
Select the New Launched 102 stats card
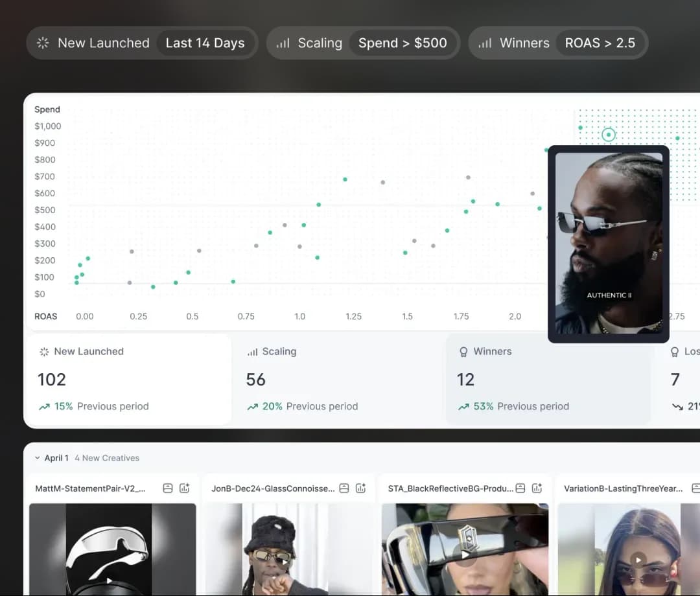pos(129,379)
